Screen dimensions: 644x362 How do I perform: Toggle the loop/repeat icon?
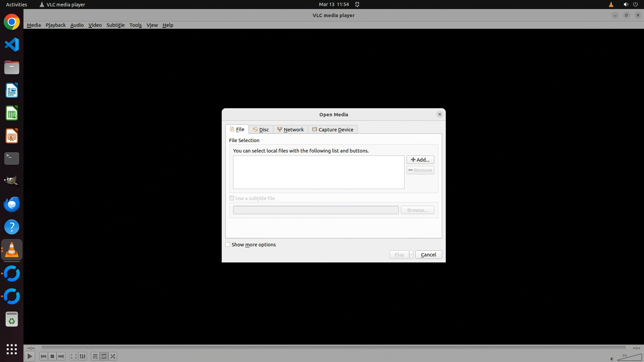[x=104, y=356]
